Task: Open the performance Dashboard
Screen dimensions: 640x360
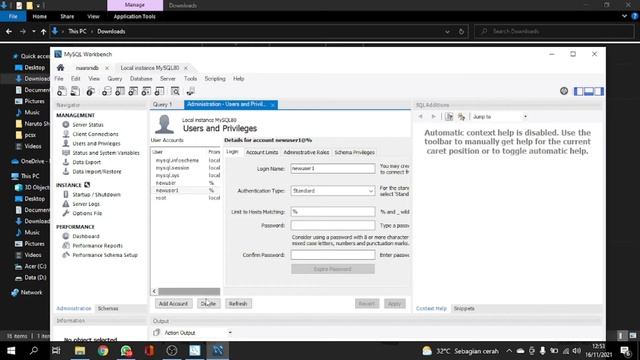Action: (86, 236)
